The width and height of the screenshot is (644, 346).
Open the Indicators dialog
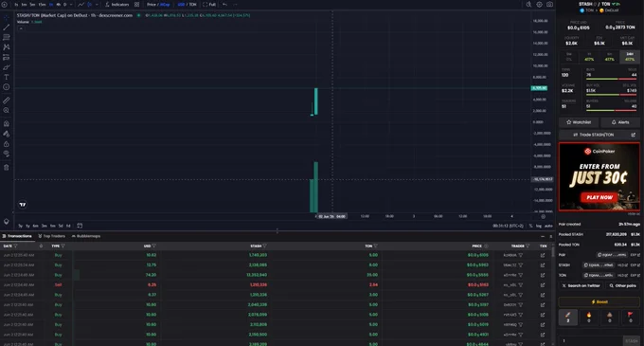tap(117, 5)
